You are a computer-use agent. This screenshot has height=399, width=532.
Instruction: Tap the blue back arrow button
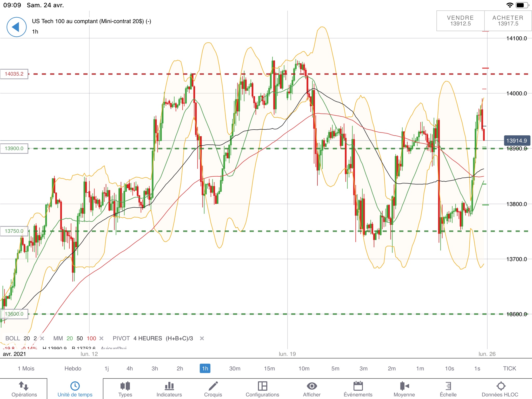tap(16, 27)
